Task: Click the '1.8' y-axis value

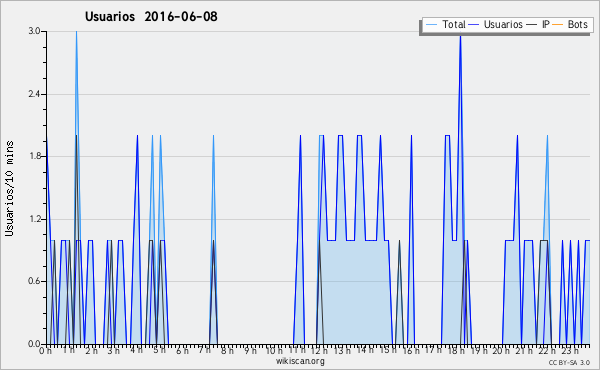Action: pos(35,156)
